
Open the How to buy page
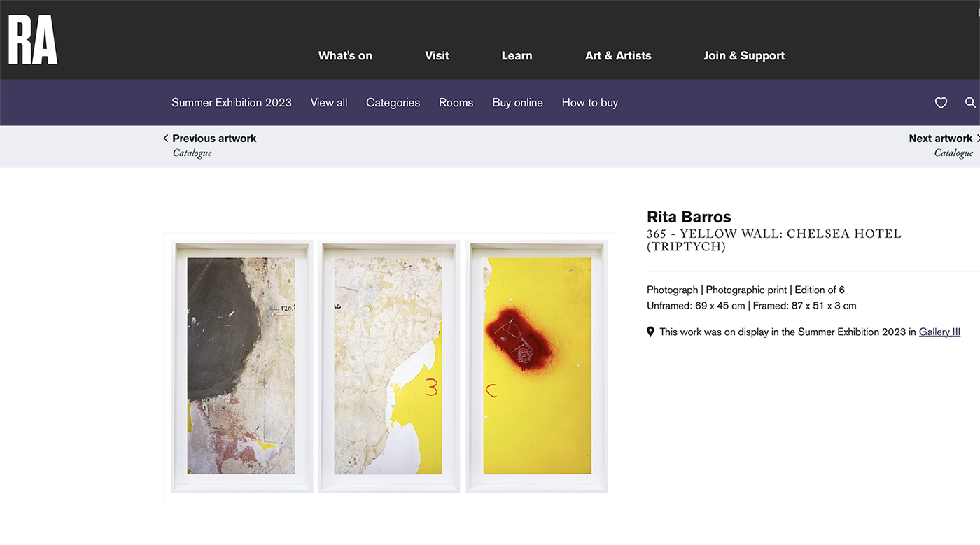point(589,103)
